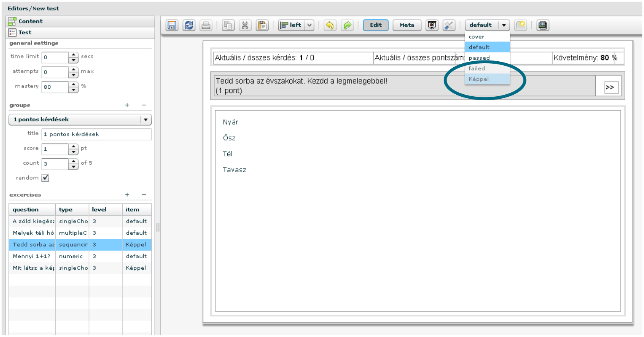Screen dimensions: 644x337
Task: Click the group title input field
Action: click(x=96, y=134)
